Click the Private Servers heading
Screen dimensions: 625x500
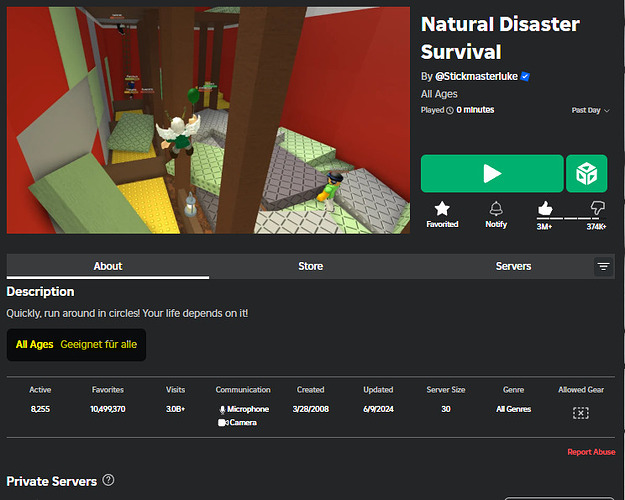(x=51, y=481)
